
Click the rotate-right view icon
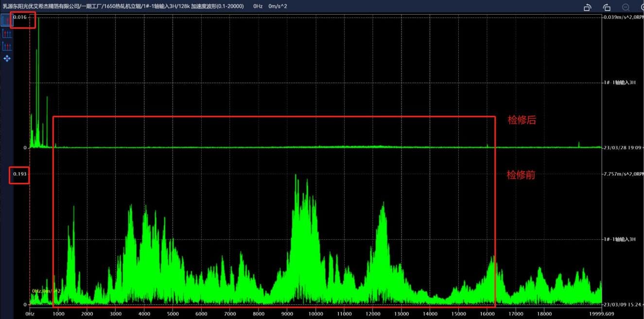click(x=607, y=7)
